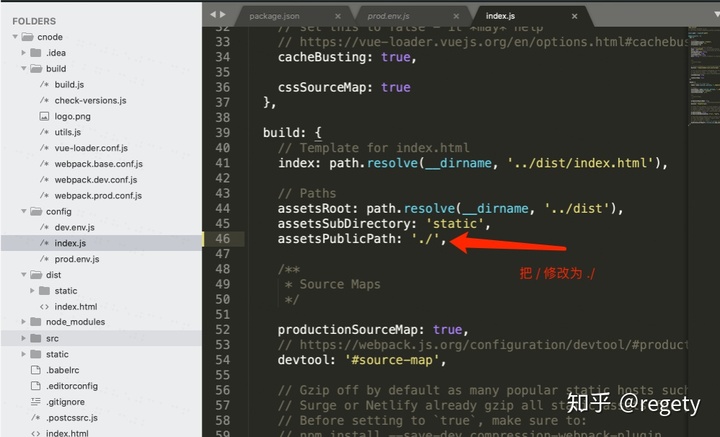Image resolution: width=720 pixels, height=437 pixels.
Task: Select the index.js tab
Action: [x=500, y=16]
